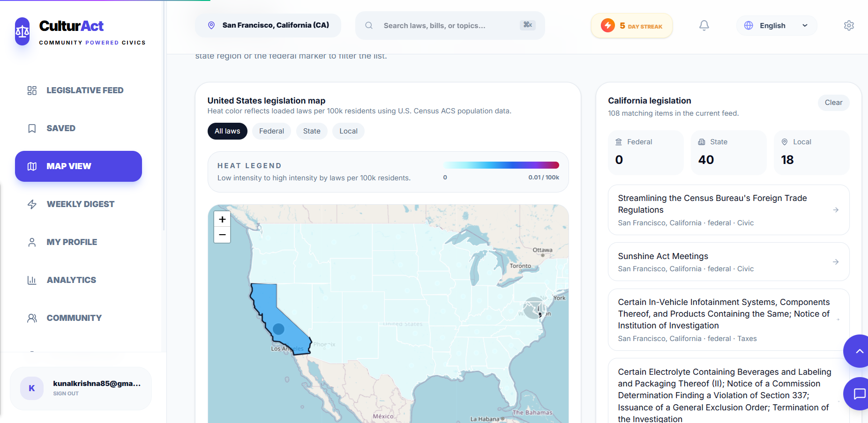868x423 pixels.
Task: Go to the Legislative Feed page
Action: [x=84, y=90]
